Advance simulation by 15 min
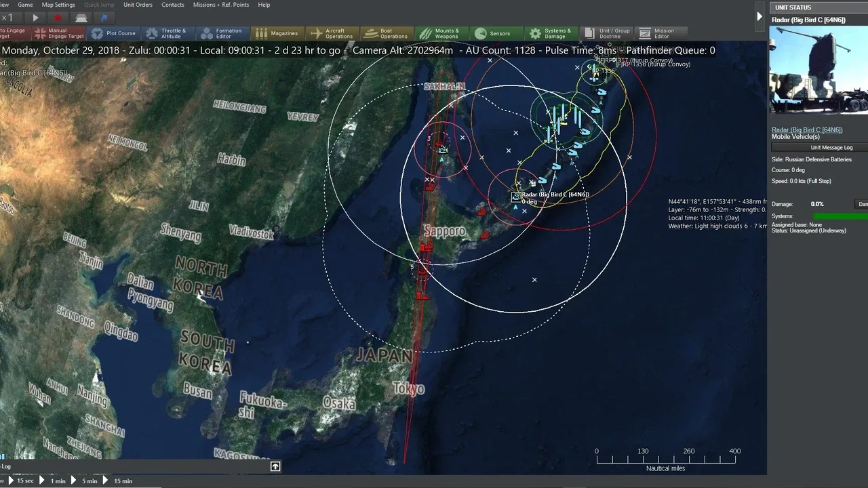This screenshot has width=868, height=488. pyautogui.click(x=118, y=481)
